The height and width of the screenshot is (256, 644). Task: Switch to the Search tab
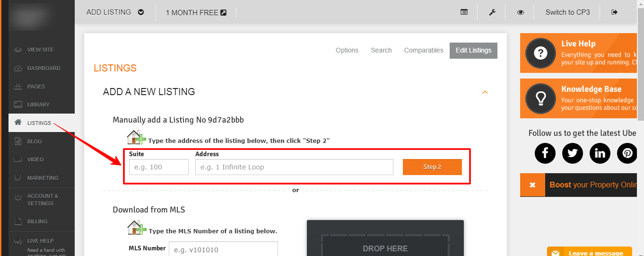click(381, 50)
